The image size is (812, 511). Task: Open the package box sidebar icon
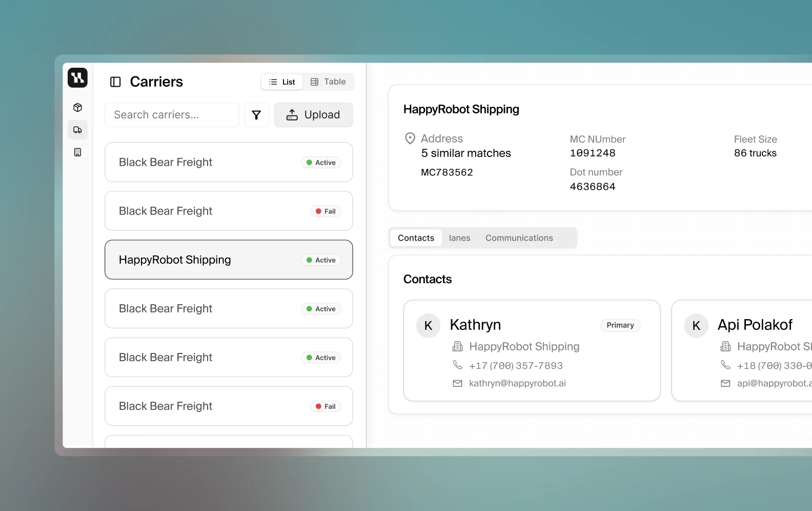coord(77,107)
